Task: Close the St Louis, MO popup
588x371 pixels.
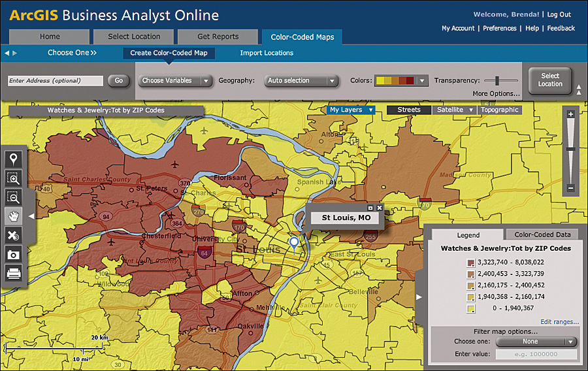Action: coord(380,208)
